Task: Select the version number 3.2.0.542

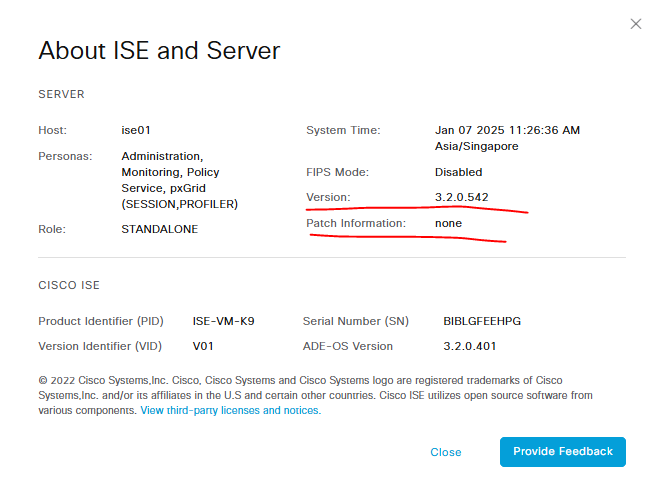Action: pos(461,197)
